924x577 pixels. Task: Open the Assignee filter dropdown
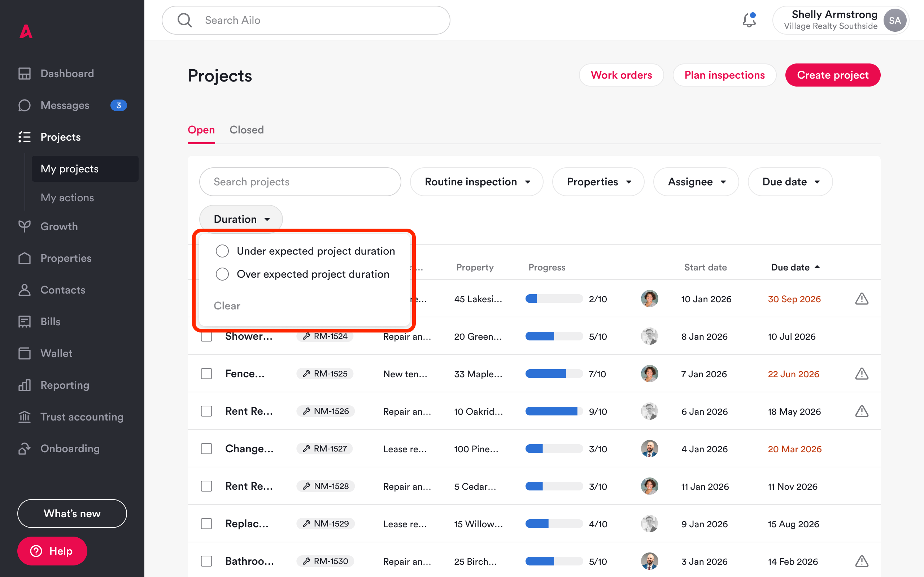pos(696,182)
